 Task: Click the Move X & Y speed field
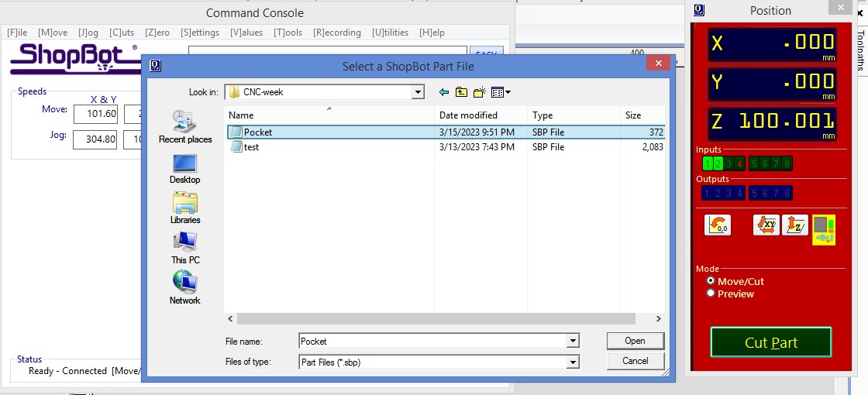(x=95, y=115)
